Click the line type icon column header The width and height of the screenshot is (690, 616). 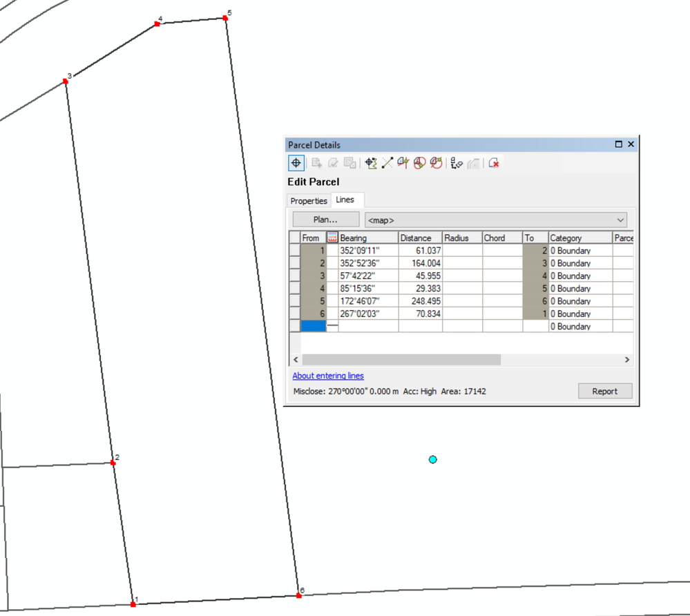pos(332,238)
